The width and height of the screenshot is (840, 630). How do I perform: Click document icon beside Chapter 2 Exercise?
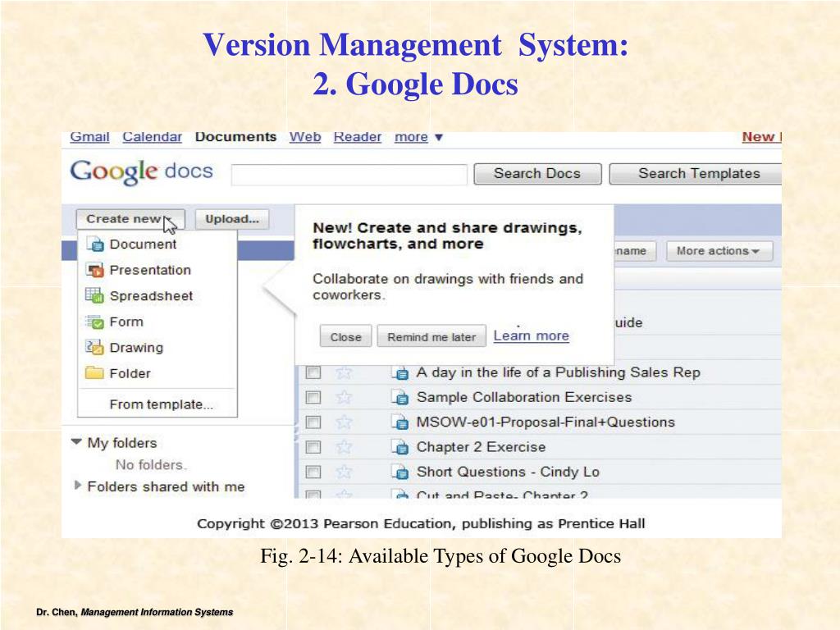[400, 447]
